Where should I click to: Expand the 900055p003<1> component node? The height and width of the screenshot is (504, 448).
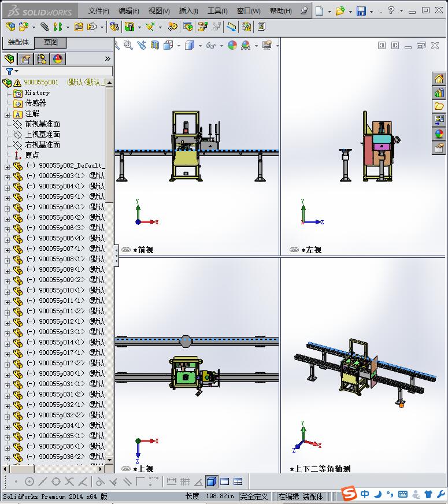tap(7, 177)
